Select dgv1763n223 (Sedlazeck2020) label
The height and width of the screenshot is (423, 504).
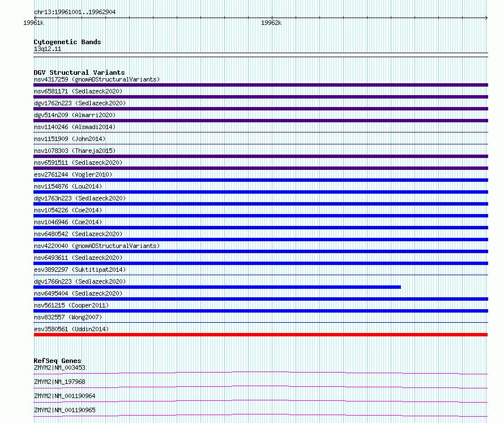80,198
